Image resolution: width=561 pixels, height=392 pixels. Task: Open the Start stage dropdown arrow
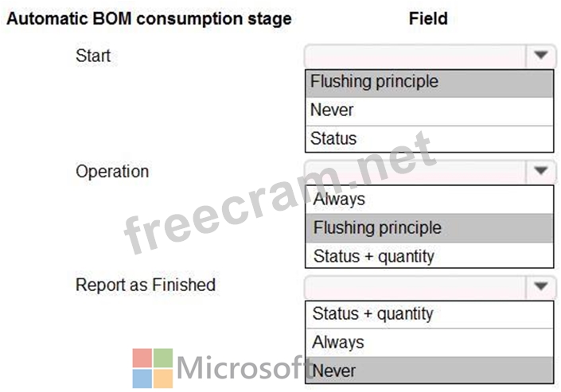(x=540, y=56)
